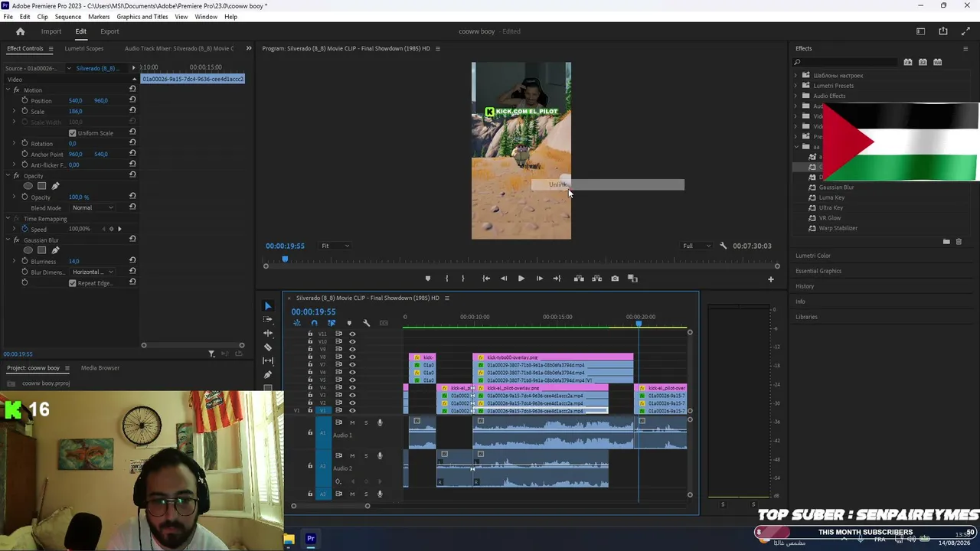Click New Custom Bin in Effects panel
This screenshot has height=551, width=980.
[x=946, y=242]
